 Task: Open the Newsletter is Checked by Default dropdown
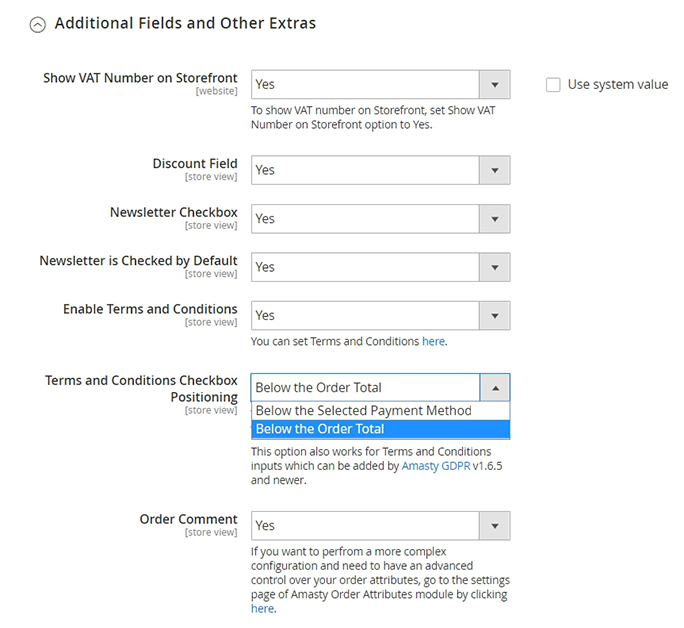(x=365, y=267)
